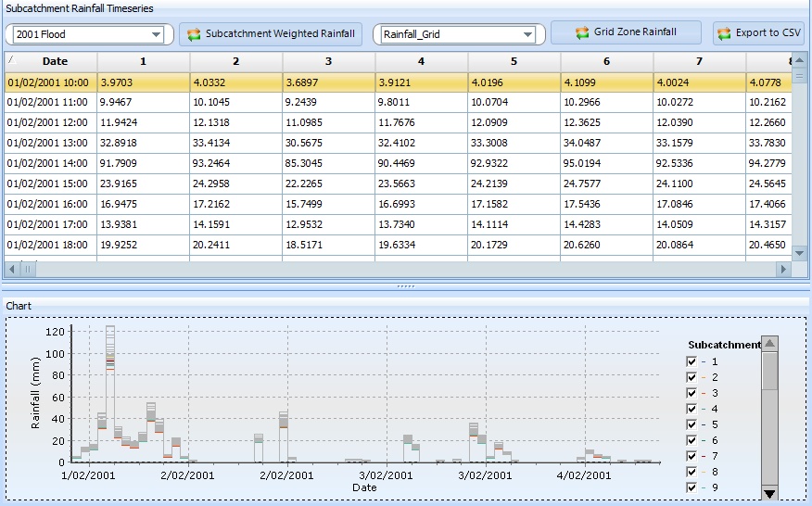Click table horizontal scrollbar left arrow
This screenshot has height=506, width=812.
(x=12, y=269)
